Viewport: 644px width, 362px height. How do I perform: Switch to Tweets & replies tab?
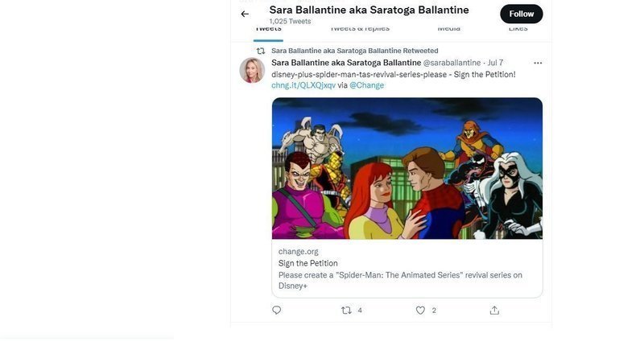[x=360, y=29]
